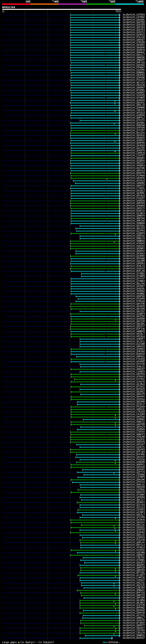146x644 pixels.
Task: Select UniRef100_B0I1V0 hit name
Action: tap(133, 133)
